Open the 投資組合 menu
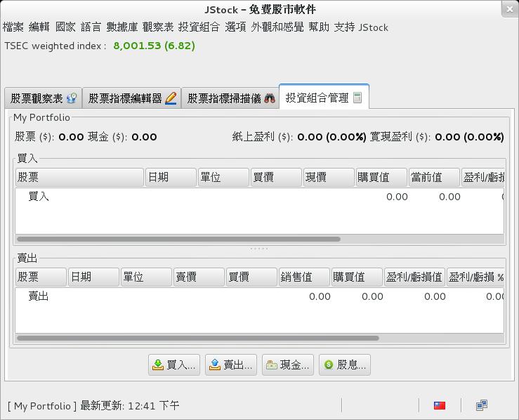Screen dimensions: 519x420 (199, 27)
